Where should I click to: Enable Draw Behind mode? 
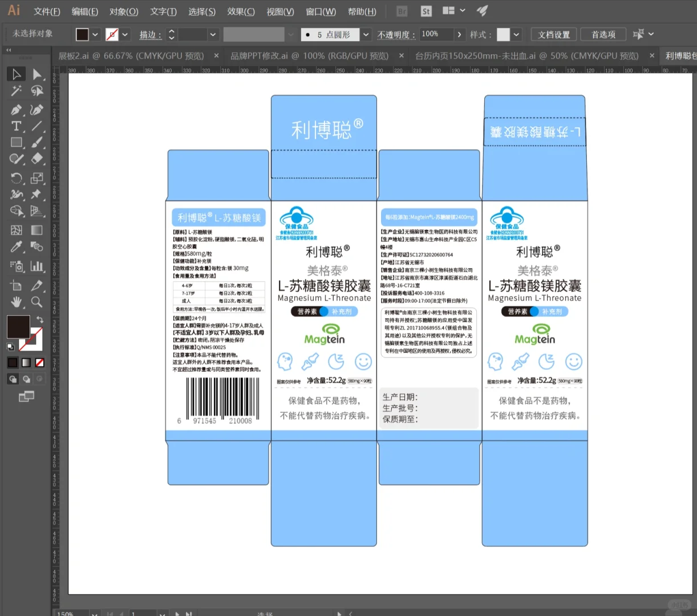coord(26,379)
